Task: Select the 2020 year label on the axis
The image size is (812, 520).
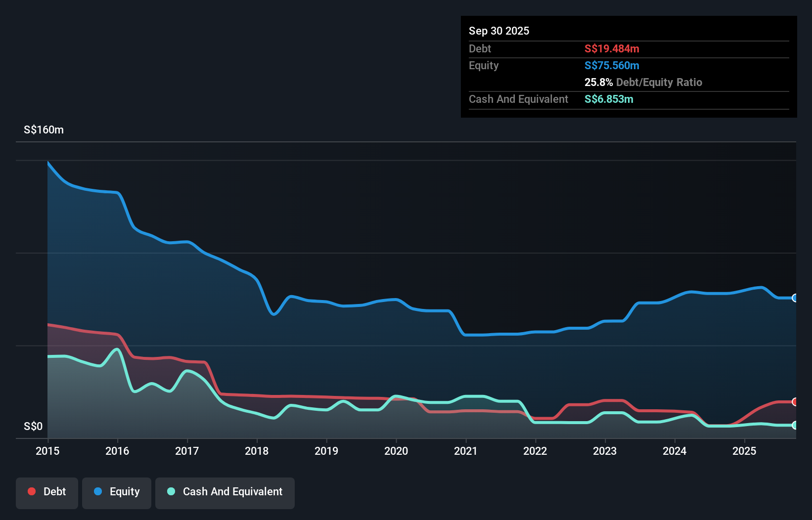Action: tap(396, 451)
